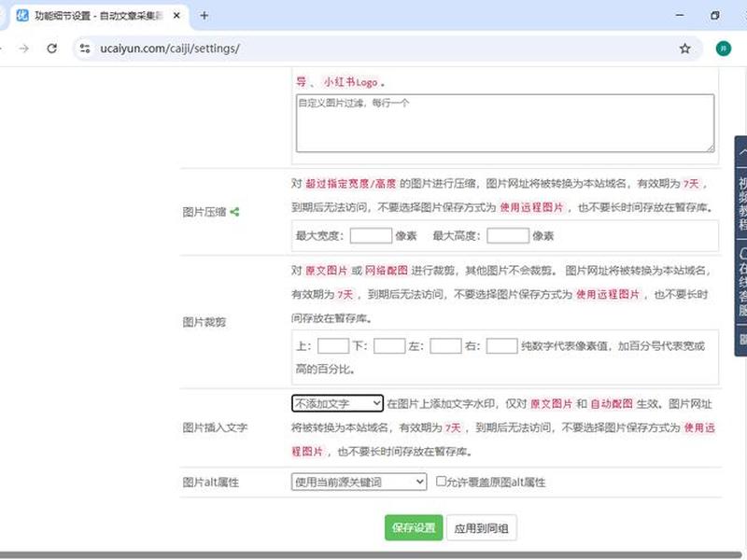The height and width of the screenshot is (560, 747).
Task: Click the 最大高度 pixel input
Action: point(508,236)
